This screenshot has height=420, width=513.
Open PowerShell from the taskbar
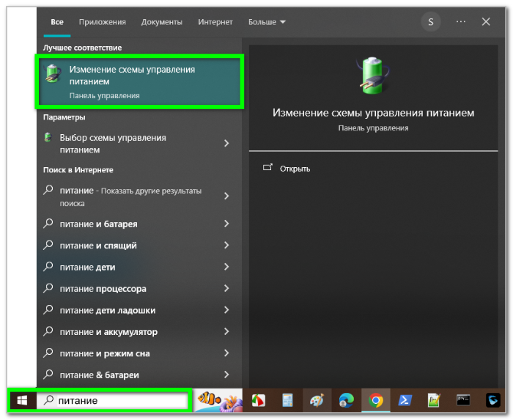click(405, 400)
